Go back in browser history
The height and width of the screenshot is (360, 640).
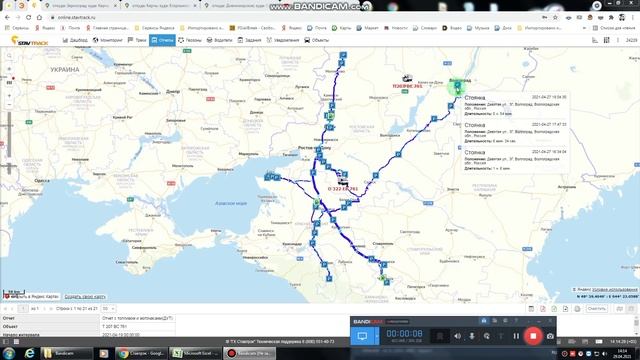7,18
